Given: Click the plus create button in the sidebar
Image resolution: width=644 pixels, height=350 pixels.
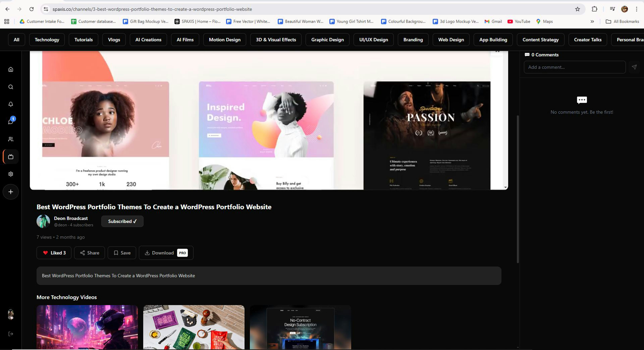Looking at the screenshot, I should click(x=11, y=192).
